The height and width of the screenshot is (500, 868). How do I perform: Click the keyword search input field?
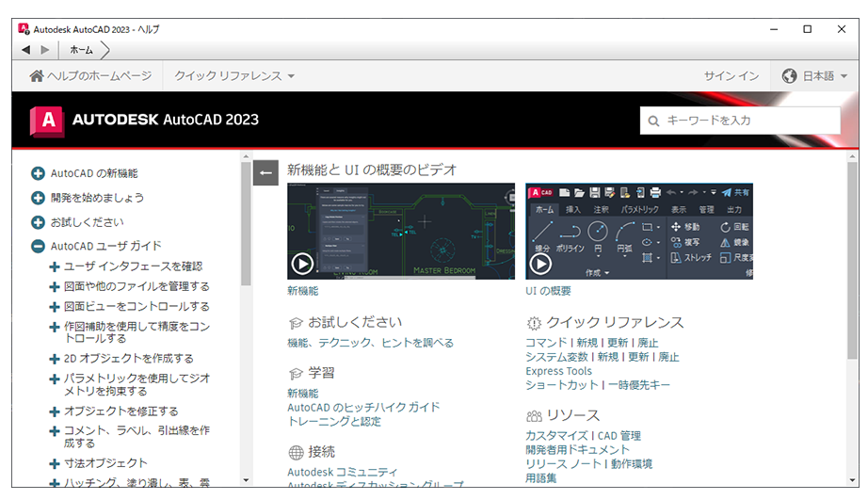coord(740,121)
